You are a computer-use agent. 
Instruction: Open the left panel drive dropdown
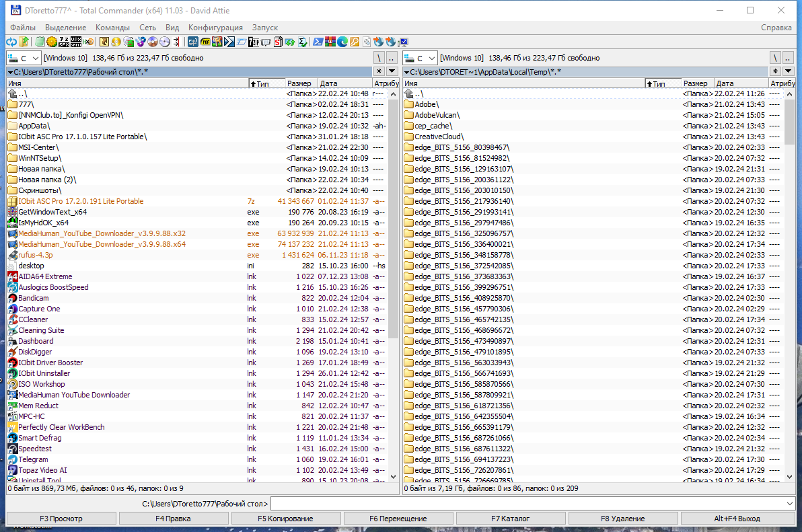24,59
